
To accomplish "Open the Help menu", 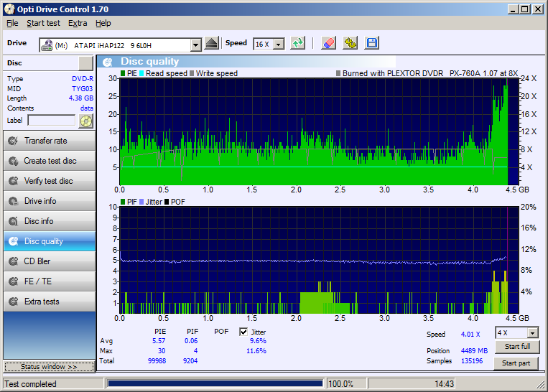I will (x=103, y=24).
